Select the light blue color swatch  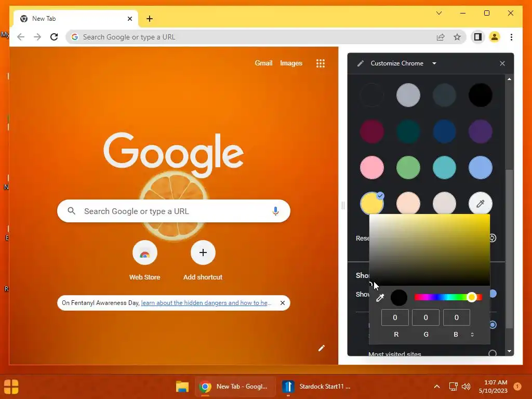(x=481, y=167)
